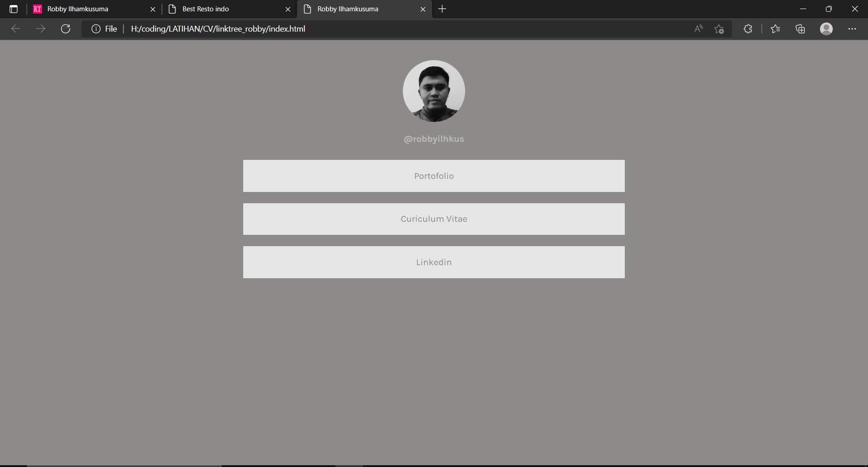
Task: Open the Extensions puzzle icon
Action: 748,29
